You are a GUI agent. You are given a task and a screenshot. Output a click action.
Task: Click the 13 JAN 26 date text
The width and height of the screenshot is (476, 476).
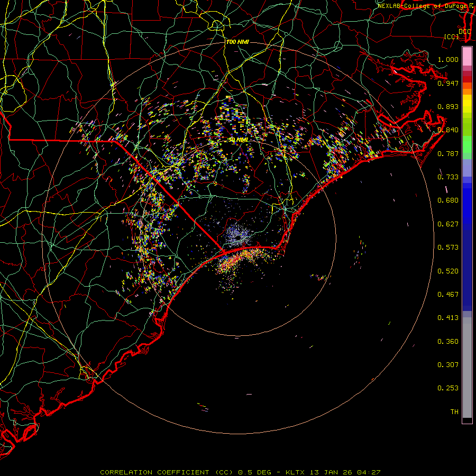click(331, 472)
